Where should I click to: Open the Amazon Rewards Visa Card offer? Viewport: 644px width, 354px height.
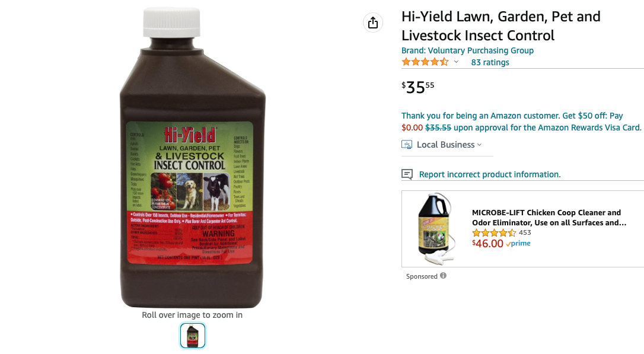click(521, 122)
